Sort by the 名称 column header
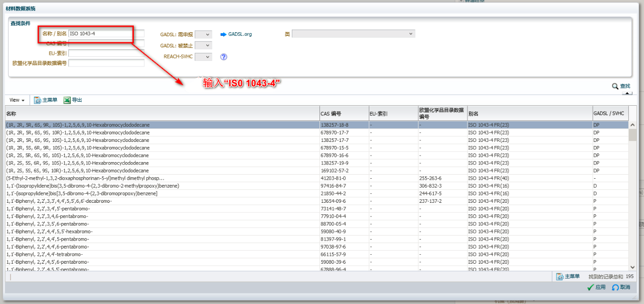This screenshot has height=304, width=644. point(162,114)
